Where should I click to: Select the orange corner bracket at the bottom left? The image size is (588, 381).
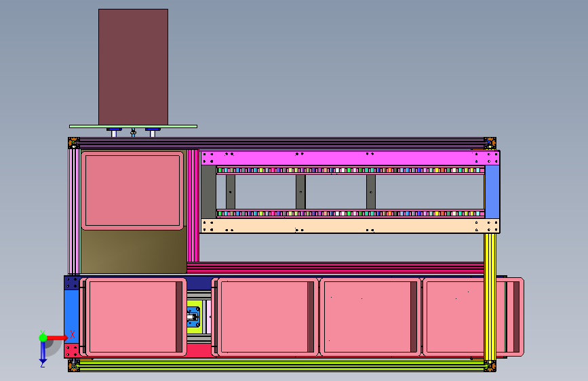pyautogui.click(x=73, y=365)
